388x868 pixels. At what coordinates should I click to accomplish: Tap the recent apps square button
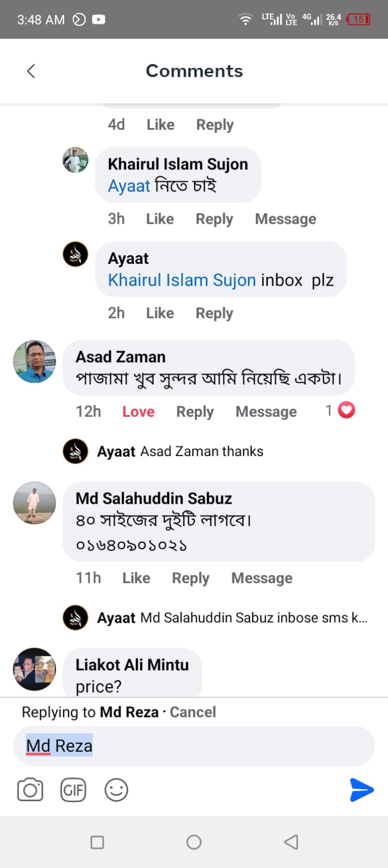click(x=97, y=842)
